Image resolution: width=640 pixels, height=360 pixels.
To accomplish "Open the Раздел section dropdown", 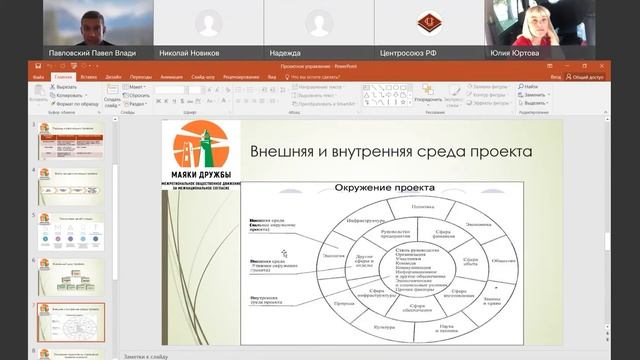I will (135, 104).
